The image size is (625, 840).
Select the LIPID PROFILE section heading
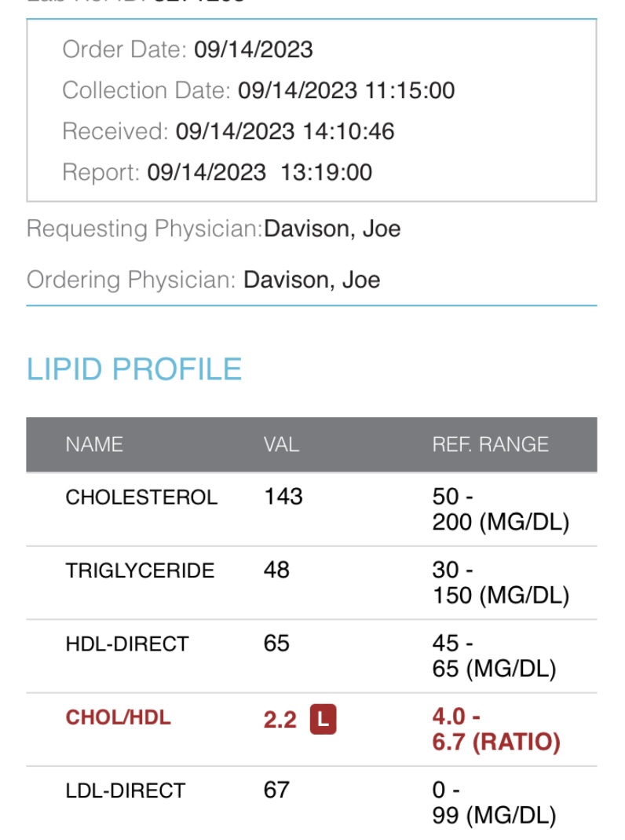(134, 369)
